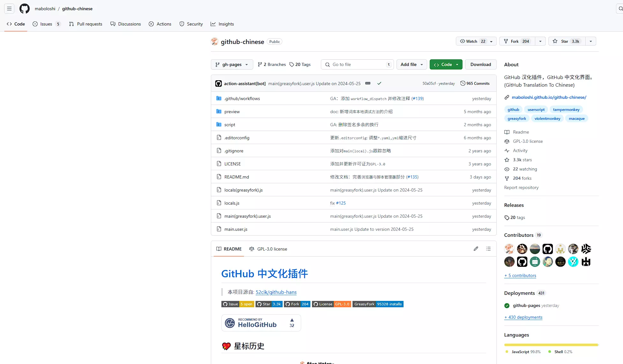The width and height of the screenshot is (623, 364).
Task: Click the yellow JavaScript language bar
Action: pyautogui.click(x=550, y=345)
